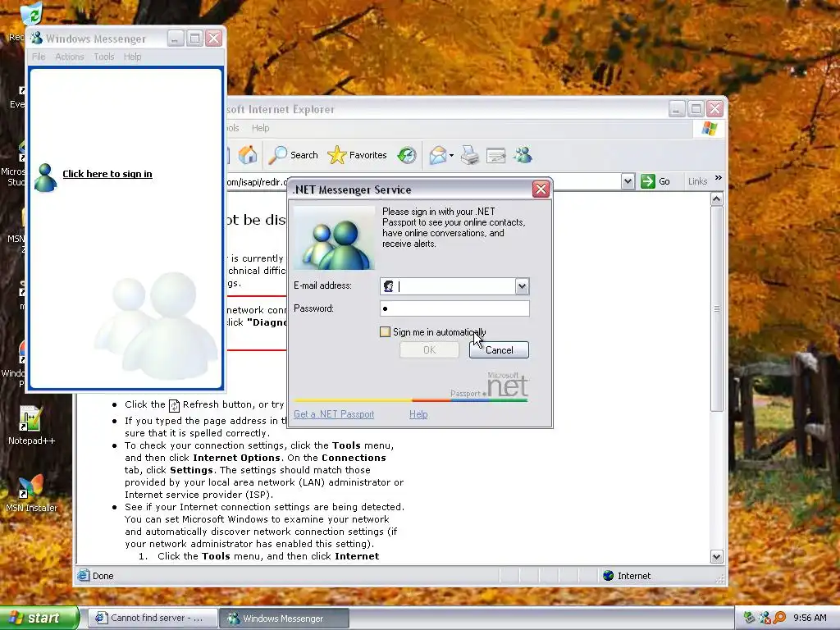Click the Edit page icon in IE toolbar
The width and height of the screenshot is (840, 630).
click(x=495, y=156)
